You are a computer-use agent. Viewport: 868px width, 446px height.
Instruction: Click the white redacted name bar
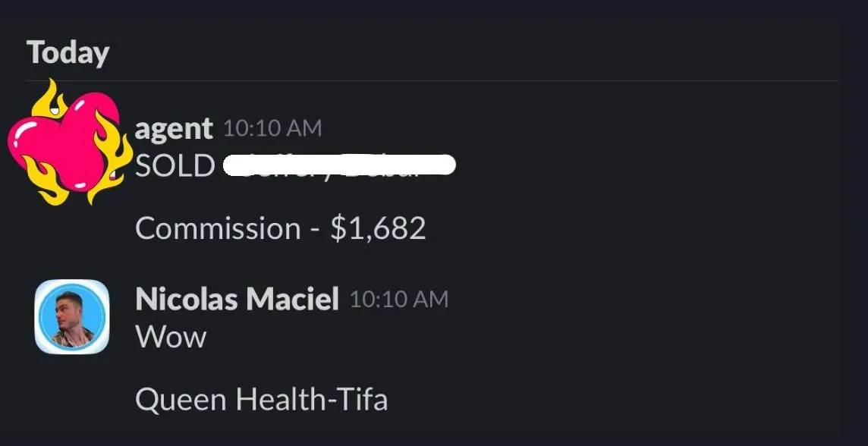[340, 165]
